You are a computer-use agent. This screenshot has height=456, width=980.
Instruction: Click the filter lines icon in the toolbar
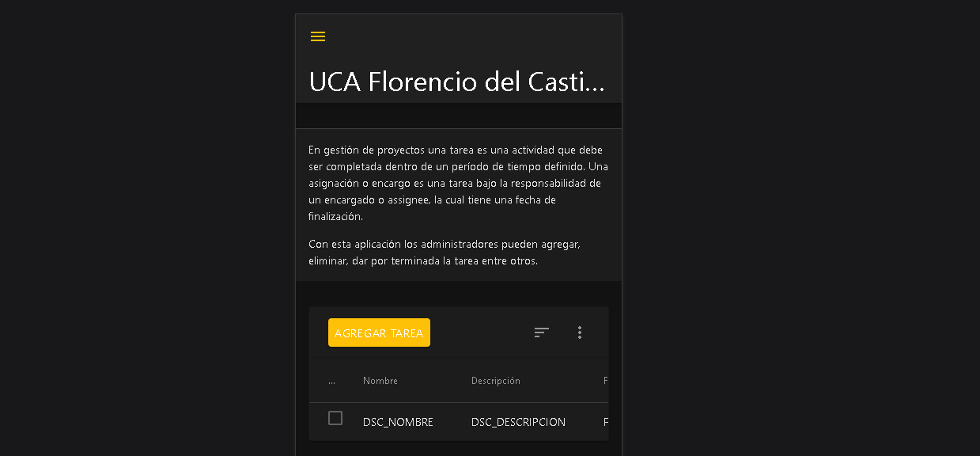coord(541,332)
